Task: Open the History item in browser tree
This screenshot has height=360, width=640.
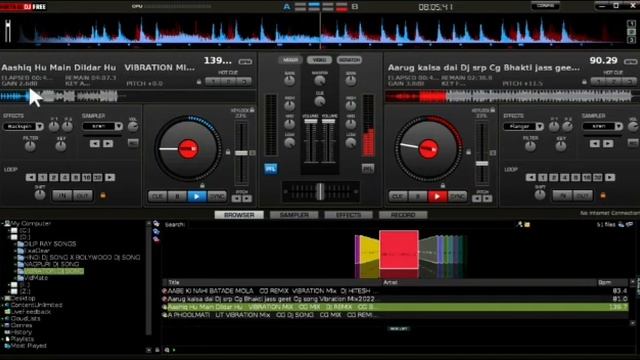Action: [x=21, y=332]
